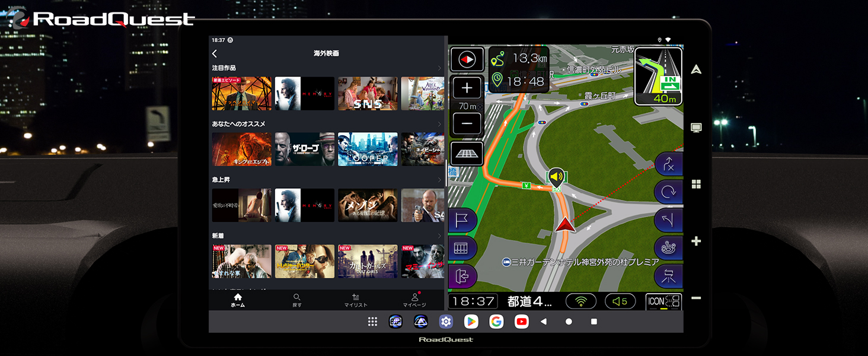Screen dimensions: 868x356
Task: Expand the 注目作品 section chevron
Action: pos(439,68)
